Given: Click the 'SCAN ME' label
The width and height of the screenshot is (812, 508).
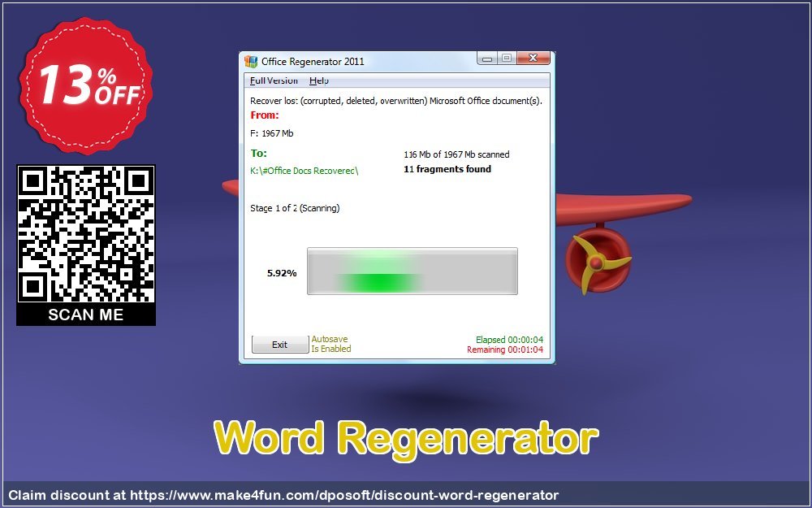Looking at the screenshot, I should (x=86, y=315).
